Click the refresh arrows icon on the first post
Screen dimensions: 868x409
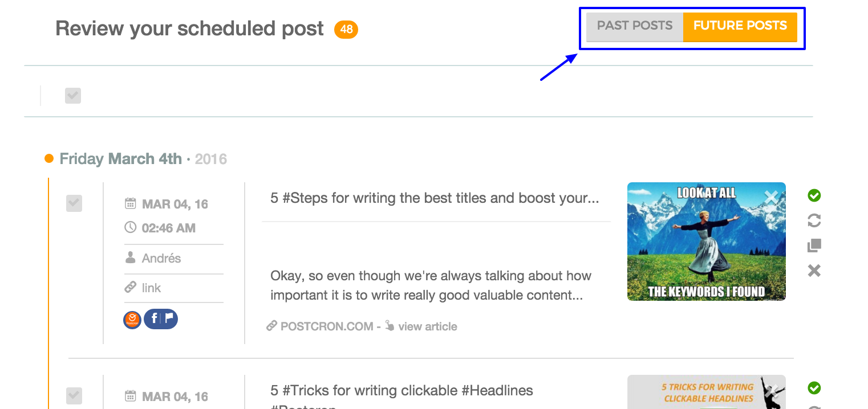(814, 220)
